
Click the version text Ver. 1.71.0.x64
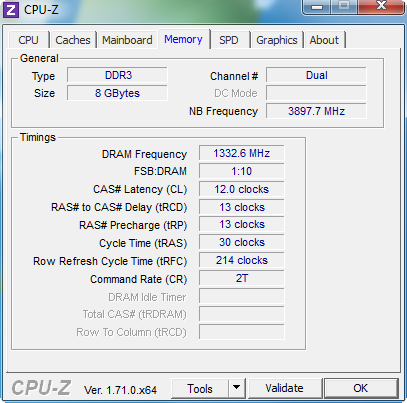point(120,390)
